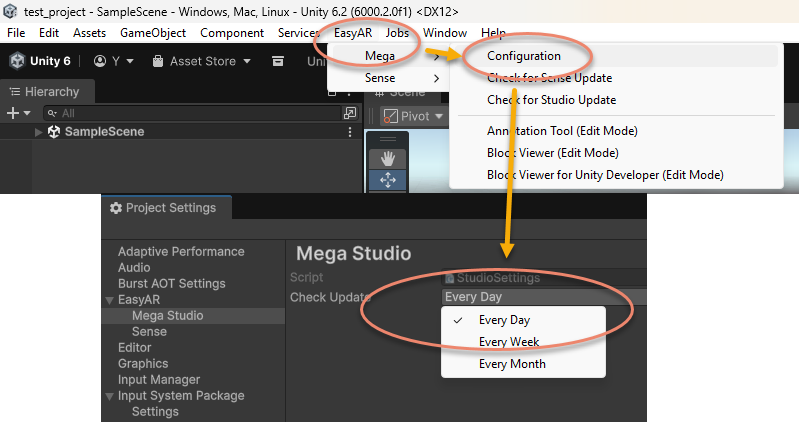Open the SampleScene three-dot options menu

tap(349, 132)
